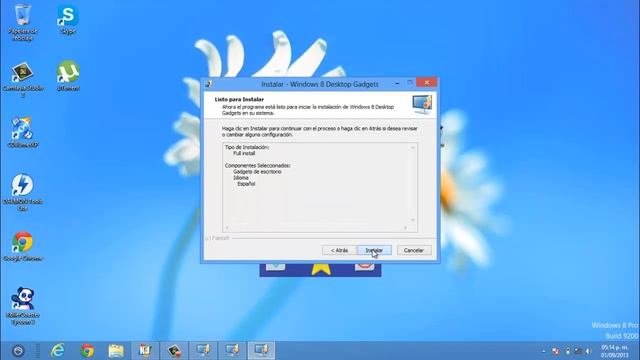Click summary box scroll right arrow
Image resolution: width=640 pixels, height=360 pixels.
[x=405, y=228]
